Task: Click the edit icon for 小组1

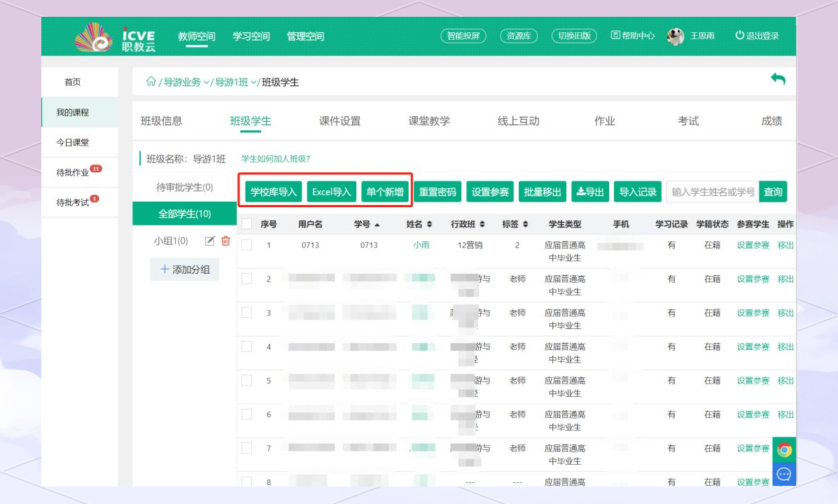Action: click(x=209, y=241)
